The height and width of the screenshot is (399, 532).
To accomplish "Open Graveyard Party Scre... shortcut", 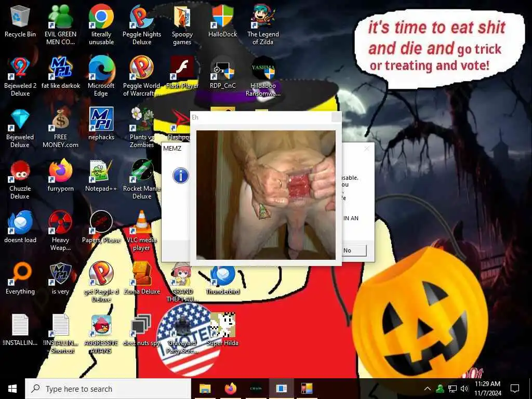I will [x=182, y=334].
